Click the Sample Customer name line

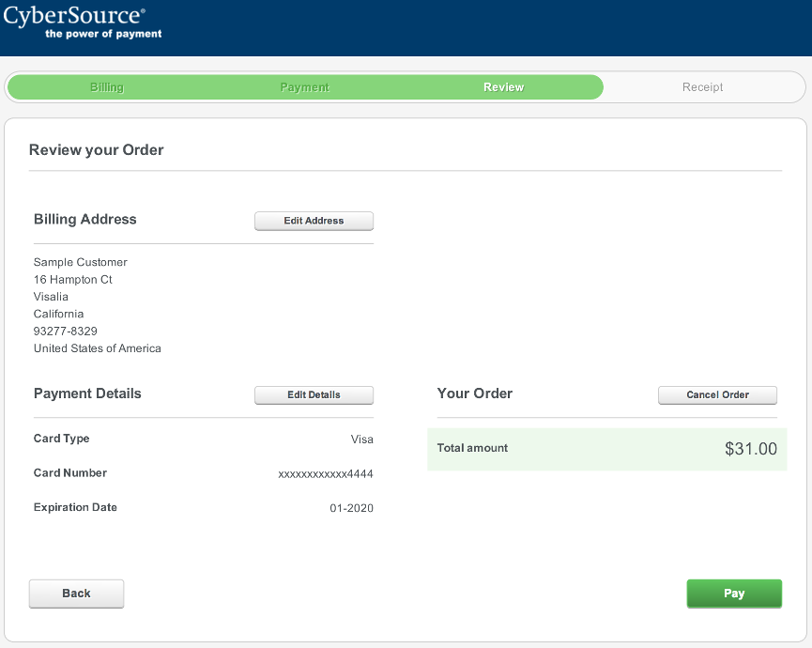point(81,263)
